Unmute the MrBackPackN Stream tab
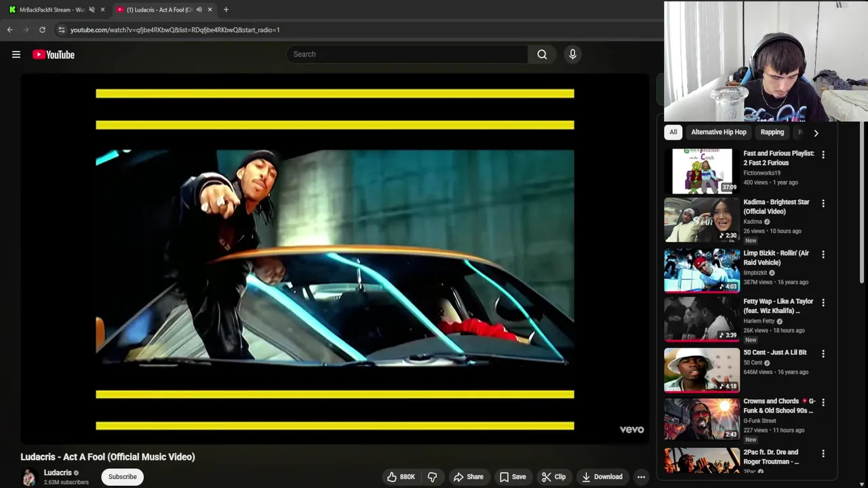 click(x=92, y=9)
